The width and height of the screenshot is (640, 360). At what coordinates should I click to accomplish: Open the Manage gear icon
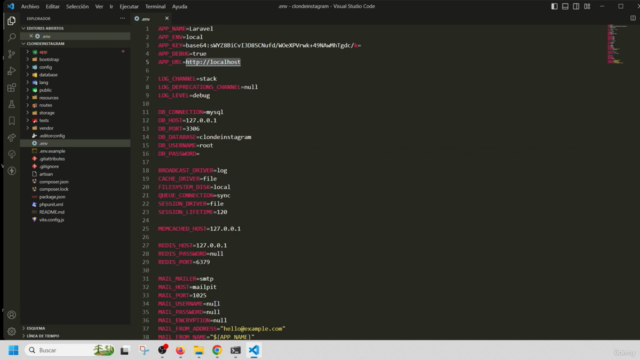click(x=11, y=331)
